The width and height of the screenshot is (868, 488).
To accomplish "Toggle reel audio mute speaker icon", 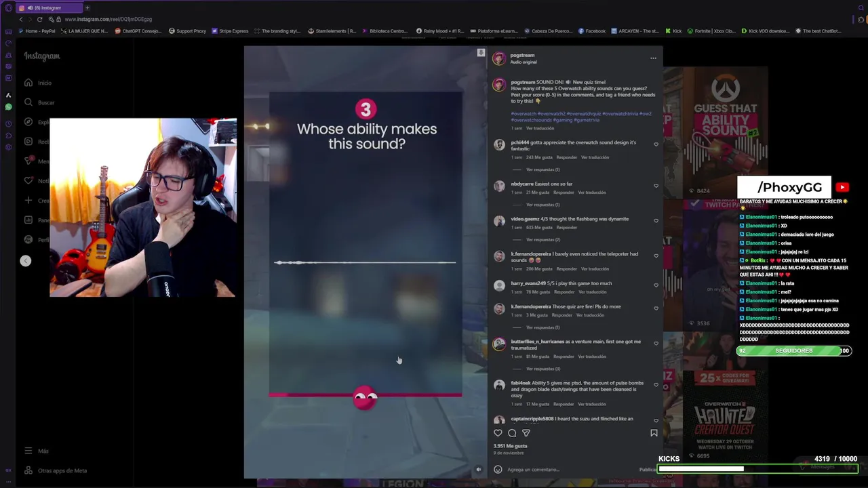I will [x=478, y=469].
